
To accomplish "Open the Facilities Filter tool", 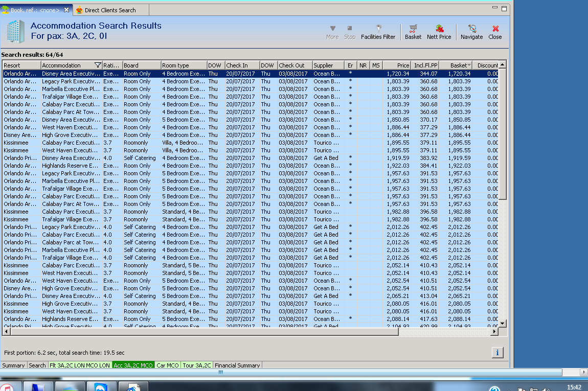I will [x=378, y=32].
